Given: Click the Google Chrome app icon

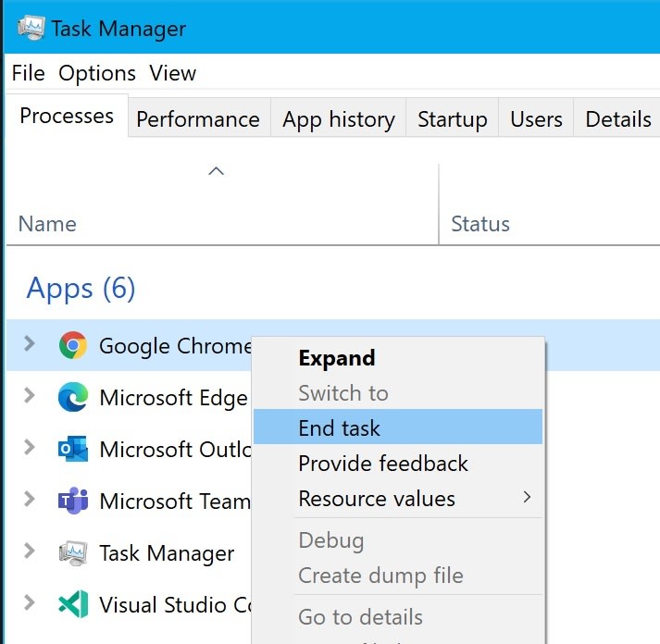Looking at the screenshot, I should tap(73, 345).
